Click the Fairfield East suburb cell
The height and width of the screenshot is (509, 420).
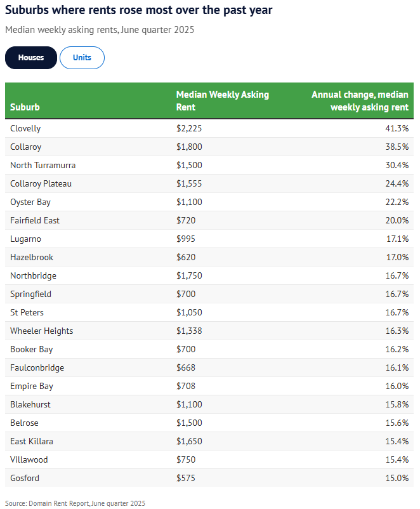35,220
